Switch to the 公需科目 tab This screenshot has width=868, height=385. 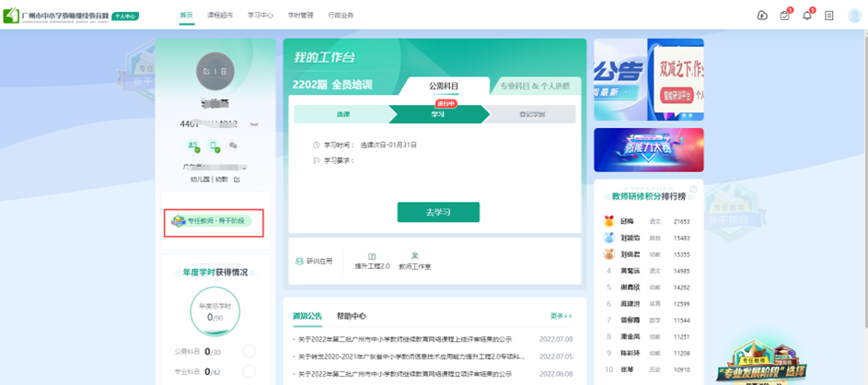pyautogui.click(x=444, y=86)
